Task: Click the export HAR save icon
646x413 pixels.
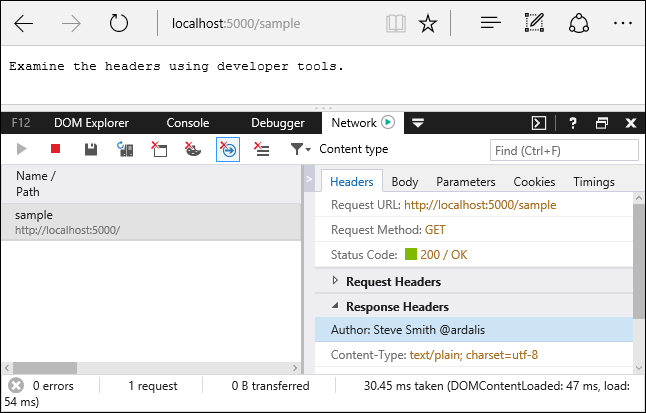Action: click(x=91, y=149)
